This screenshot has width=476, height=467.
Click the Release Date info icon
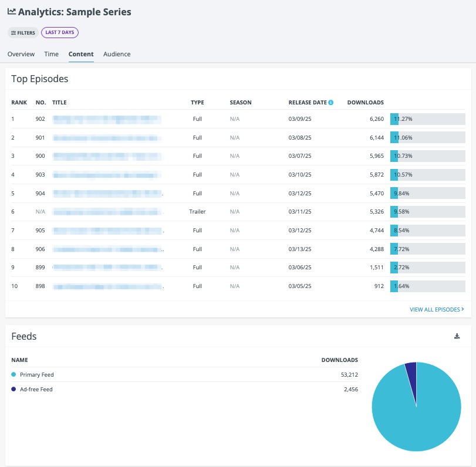[x=331, y=103]
